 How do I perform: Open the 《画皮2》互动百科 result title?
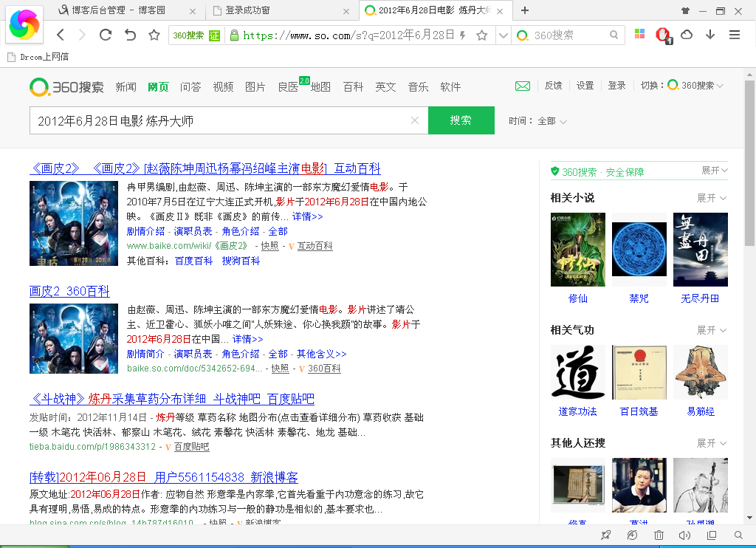[x=205, y=168]
